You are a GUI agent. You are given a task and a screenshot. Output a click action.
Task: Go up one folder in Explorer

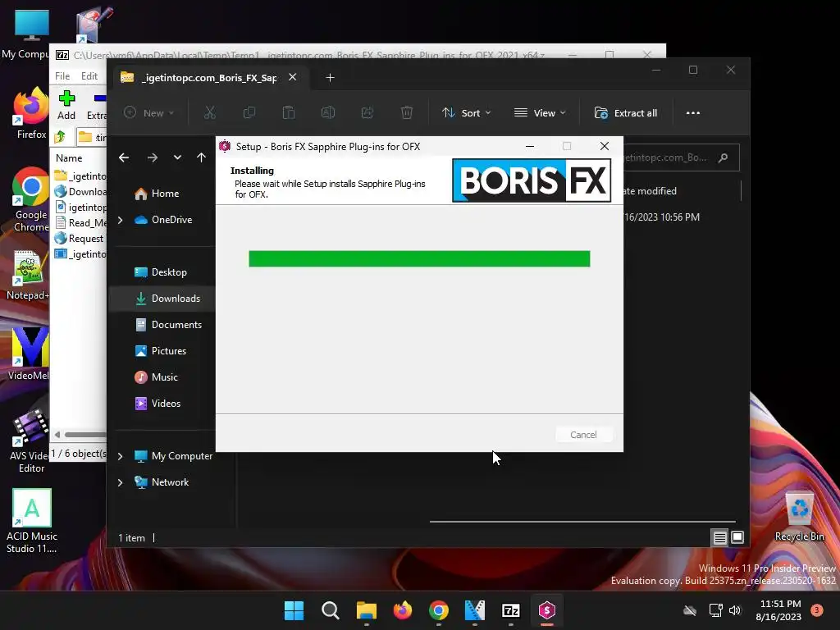[x=201, y=157]
